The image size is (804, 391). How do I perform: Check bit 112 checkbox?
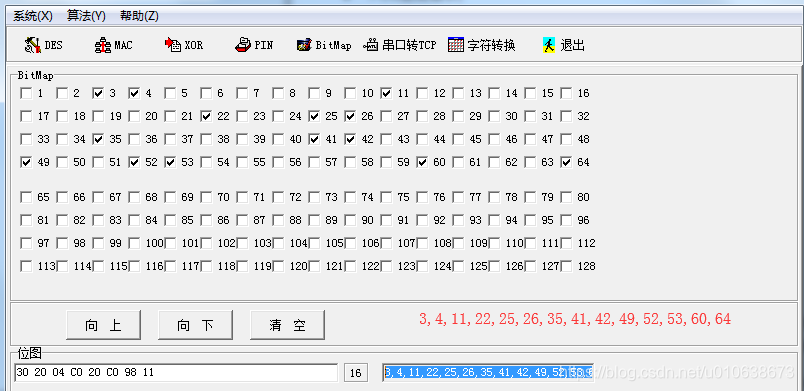point(566,243)
